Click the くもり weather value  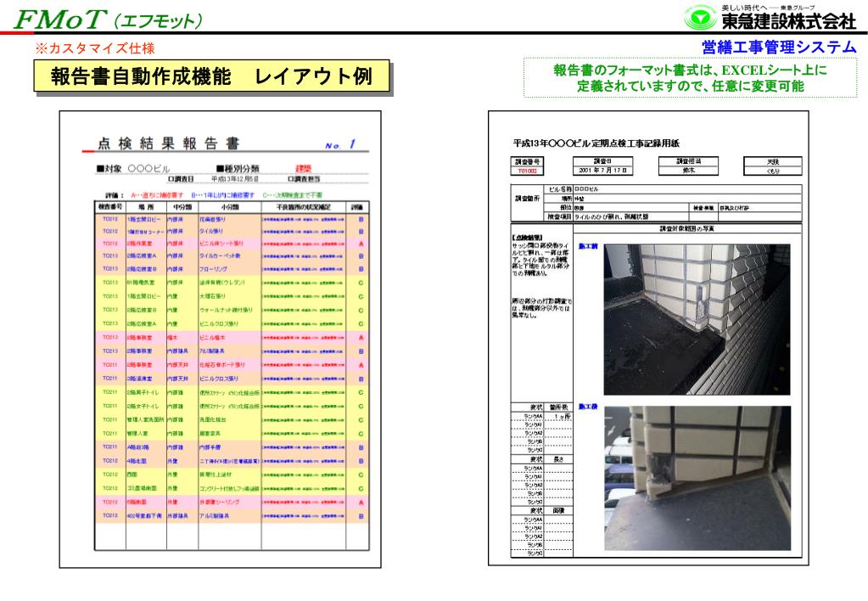[x=773, y=171]
